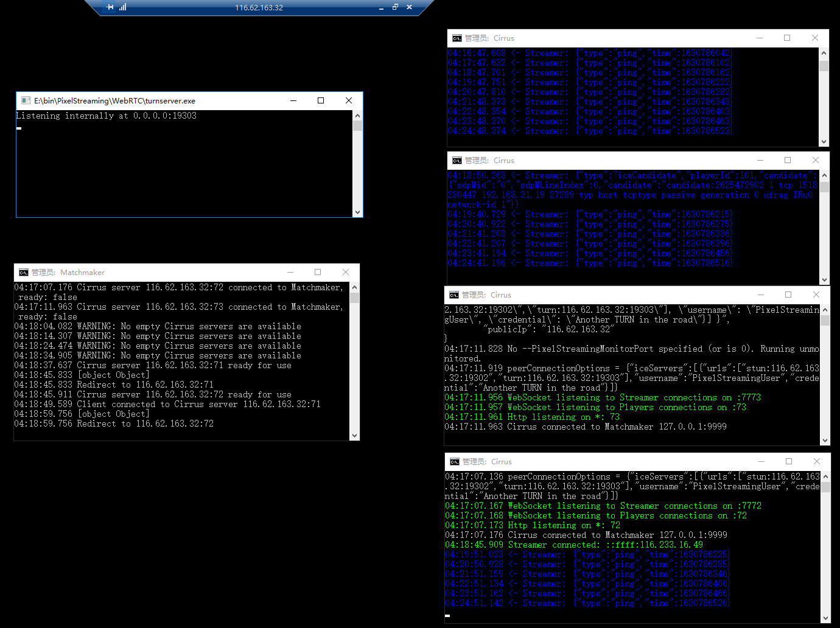Close the Matchmaker console window
This screenshot has height=628, width=840.
346,272
